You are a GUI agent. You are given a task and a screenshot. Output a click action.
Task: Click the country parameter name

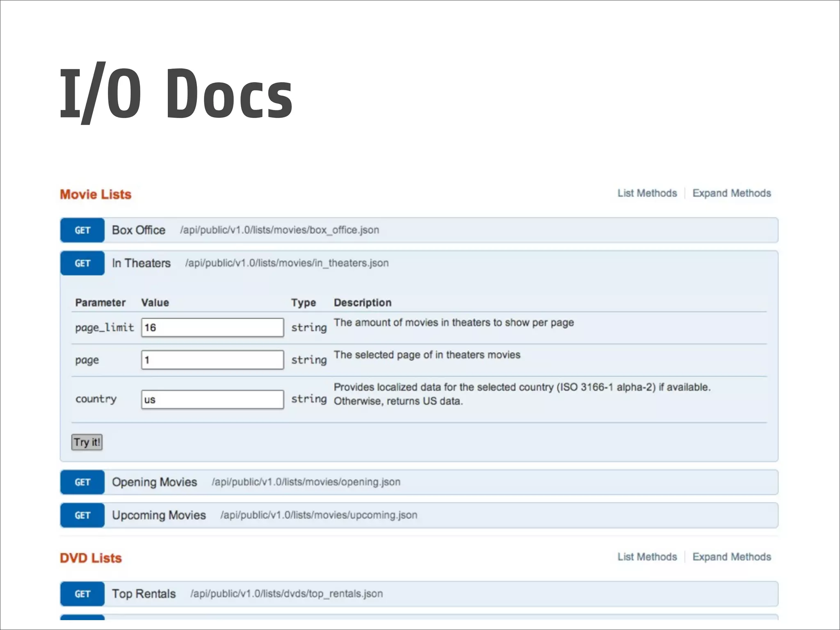96,399
